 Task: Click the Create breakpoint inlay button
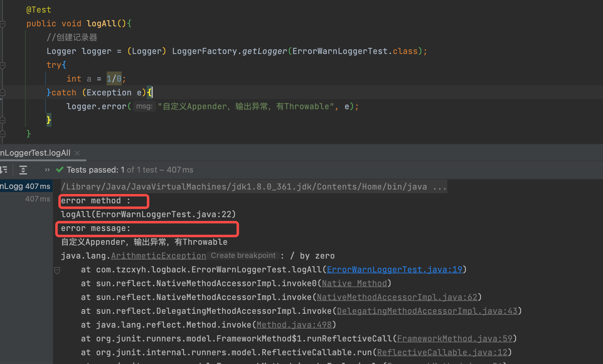click(x=243, y=256)
